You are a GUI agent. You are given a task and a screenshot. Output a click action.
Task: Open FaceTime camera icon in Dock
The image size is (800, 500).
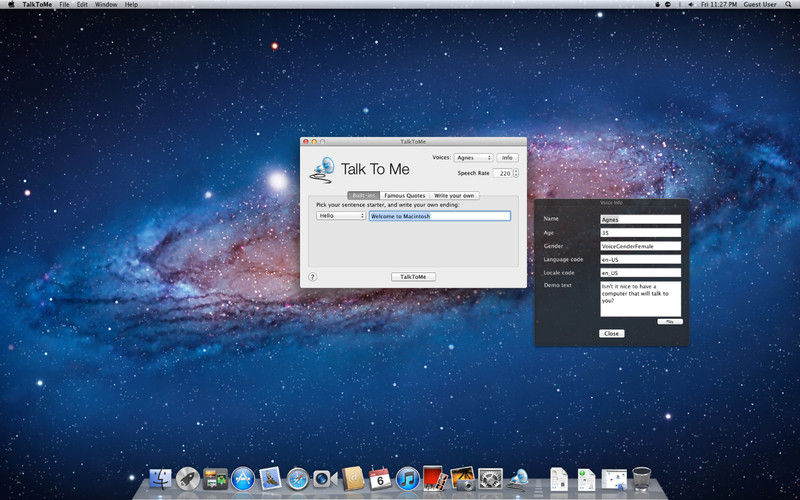click(325, 479)
